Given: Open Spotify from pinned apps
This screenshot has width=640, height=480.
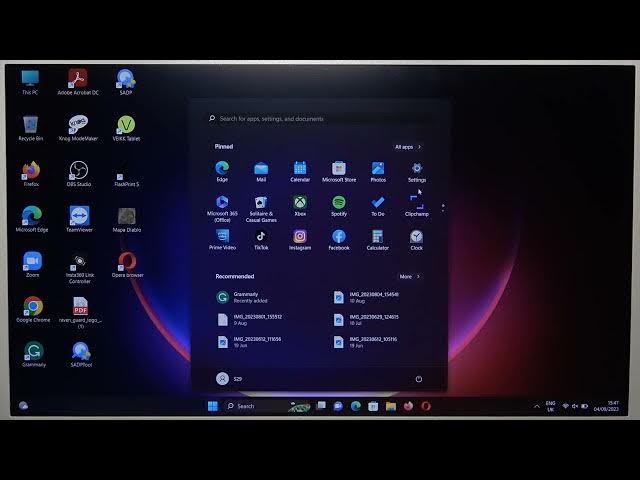Looking at the screenshot, I should (x=339, y=205).
